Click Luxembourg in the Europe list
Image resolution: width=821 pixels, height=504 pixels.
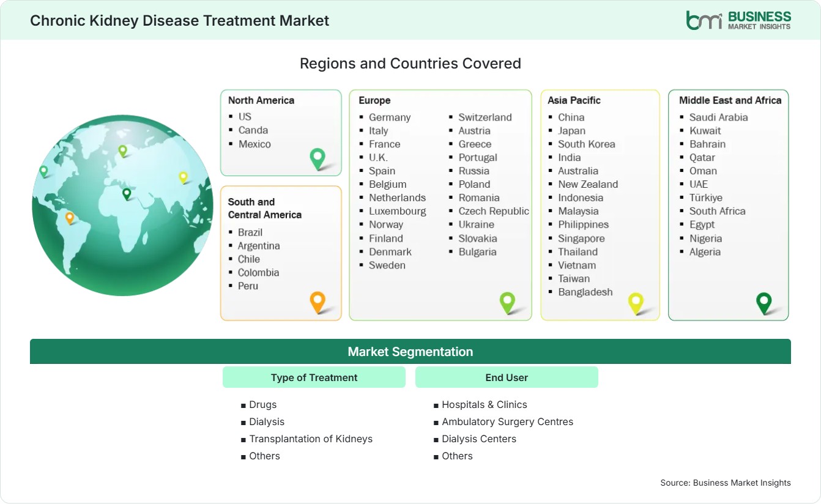point(398,212)
